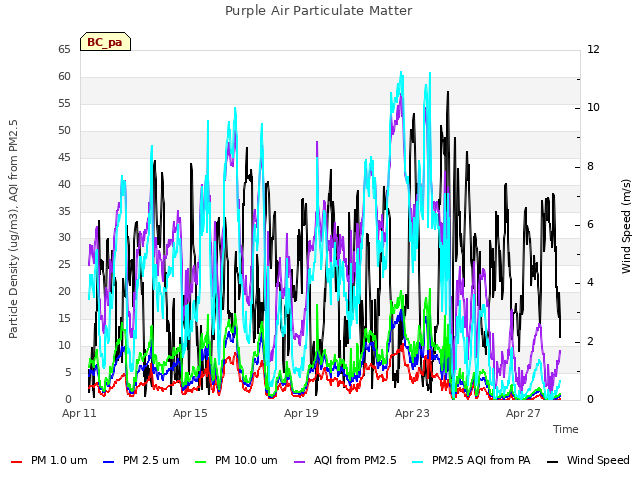Click the Wind Speed (m/s) right axis title
640x480 pixels.
pyautogui.click(x=626, y=226)
